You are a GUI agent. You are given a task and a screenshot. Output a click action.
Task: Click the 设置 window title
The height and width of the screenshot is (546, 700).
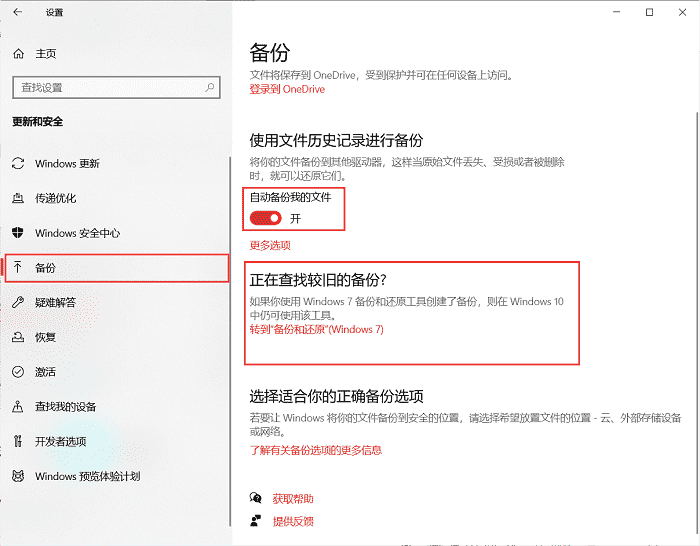point(54,13)
